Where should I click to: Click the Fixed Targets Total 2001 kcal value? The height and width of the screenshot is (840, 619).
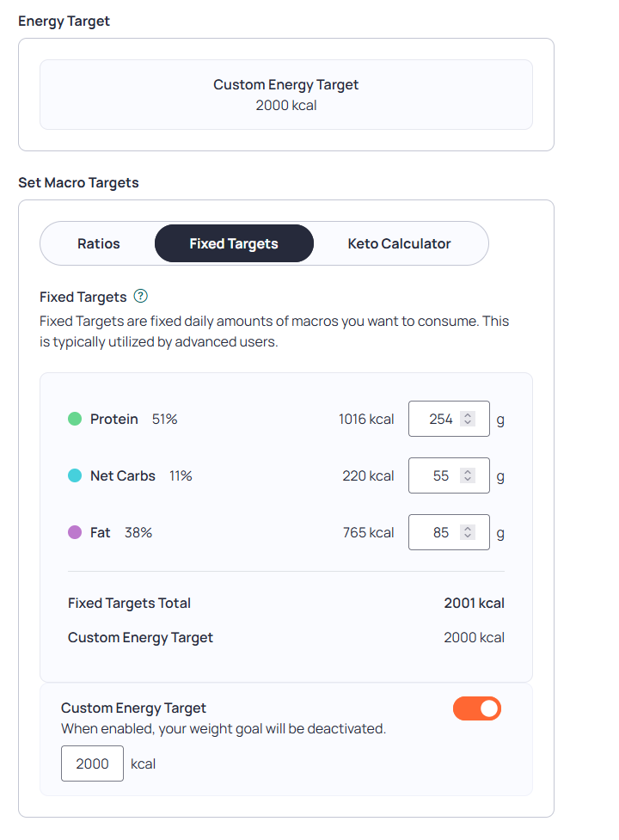(474, 604)
